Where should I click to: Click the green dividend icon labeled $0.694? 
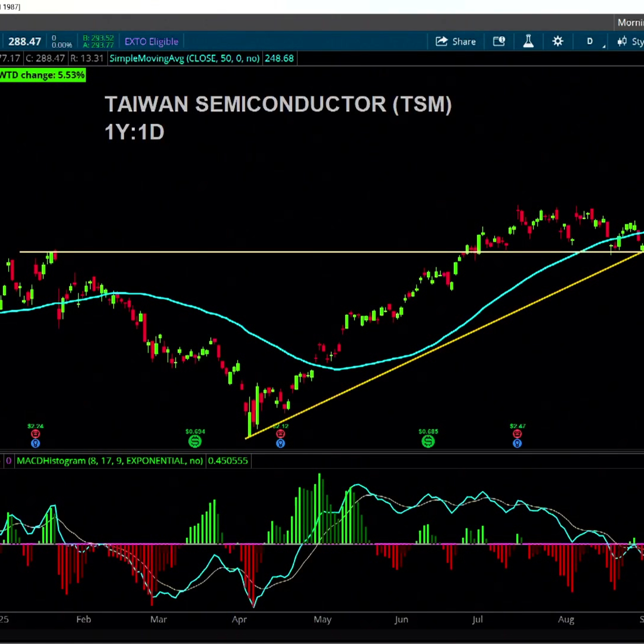[x=195, y=441]
